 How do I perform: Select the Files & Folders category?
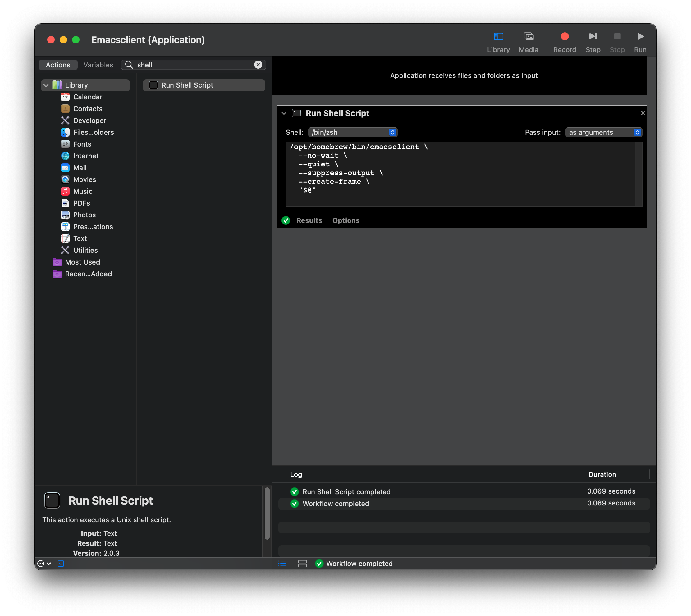pos(94,132)
